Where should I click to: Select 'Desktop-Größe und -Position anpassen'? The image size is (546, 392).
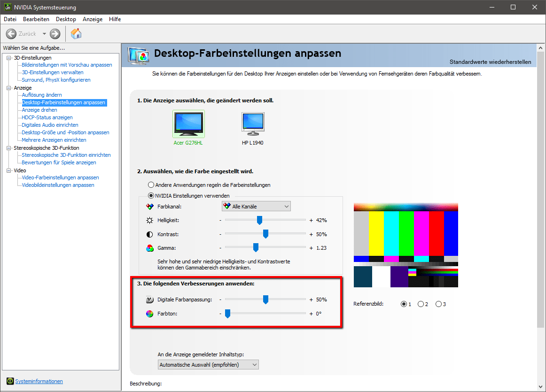pos(65,132)
